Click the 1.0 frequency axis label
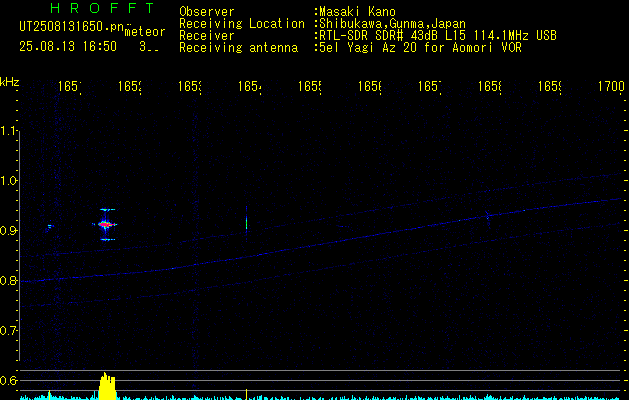 point(9,181)
